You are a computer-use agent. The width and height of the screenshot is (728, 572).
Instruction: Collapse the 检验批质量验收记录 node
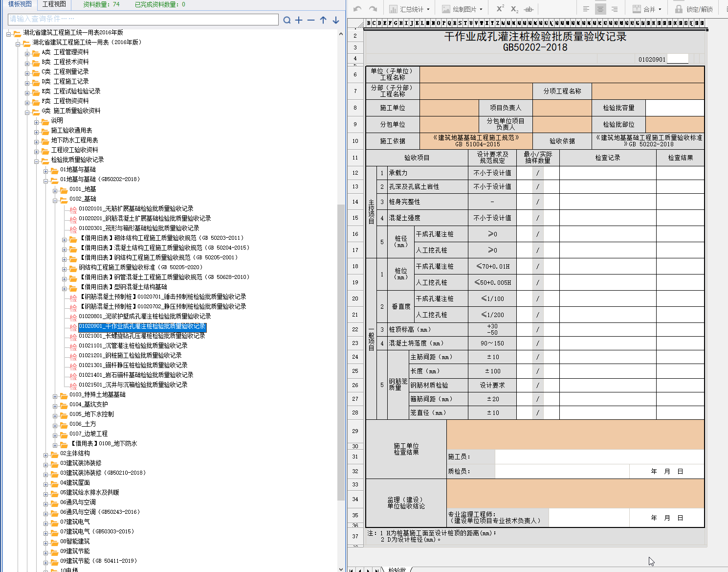point(37,160)
